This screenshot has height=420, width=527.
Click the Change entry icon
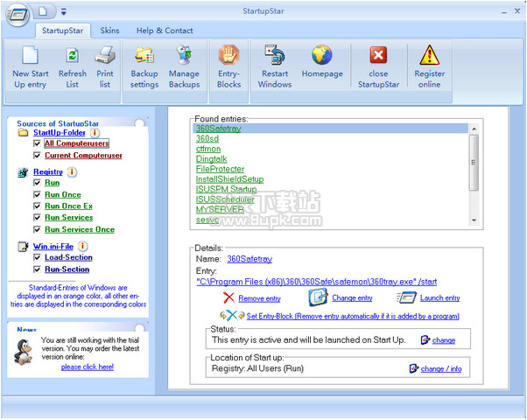(318, 297)
